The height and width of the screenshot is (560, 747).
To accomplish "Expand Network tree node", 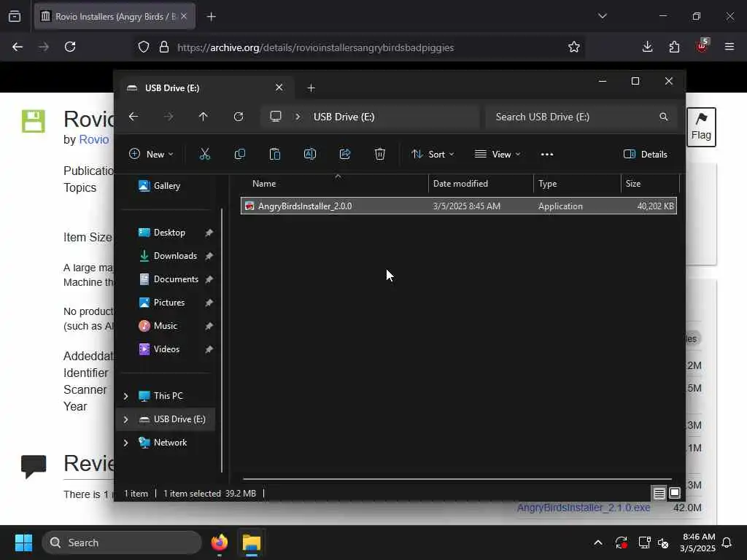I will click(x=125, y=443).
